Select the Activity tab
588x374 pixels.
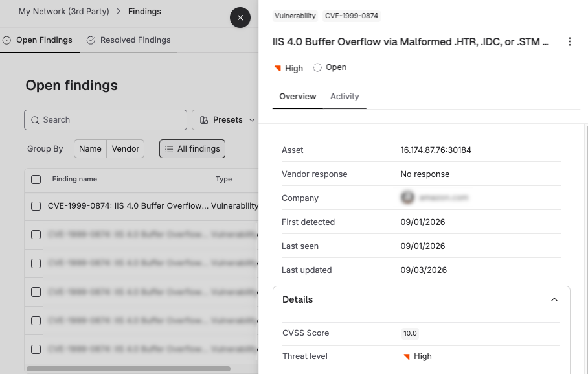point(345,97)
